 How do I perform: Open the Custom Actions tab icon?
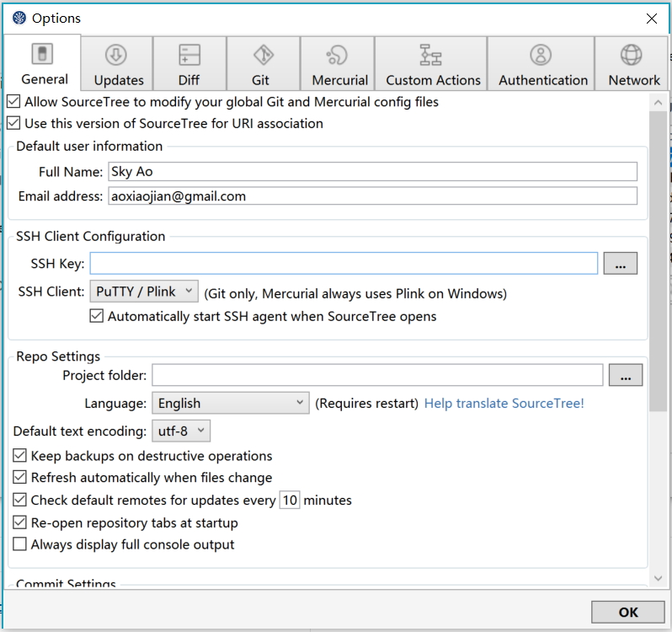432,55
